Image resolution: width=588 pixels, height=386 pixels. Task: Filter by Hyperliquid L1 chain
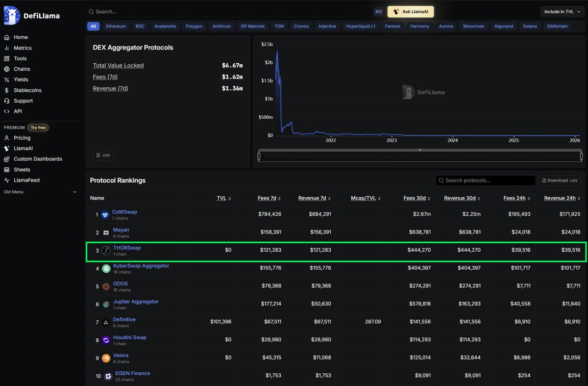click(x=361, y=26)
